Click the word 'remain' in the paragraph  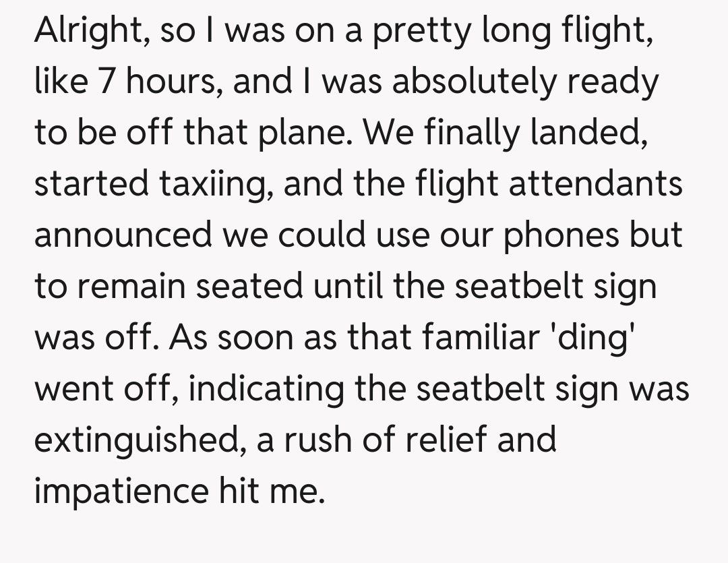point(132,287)
